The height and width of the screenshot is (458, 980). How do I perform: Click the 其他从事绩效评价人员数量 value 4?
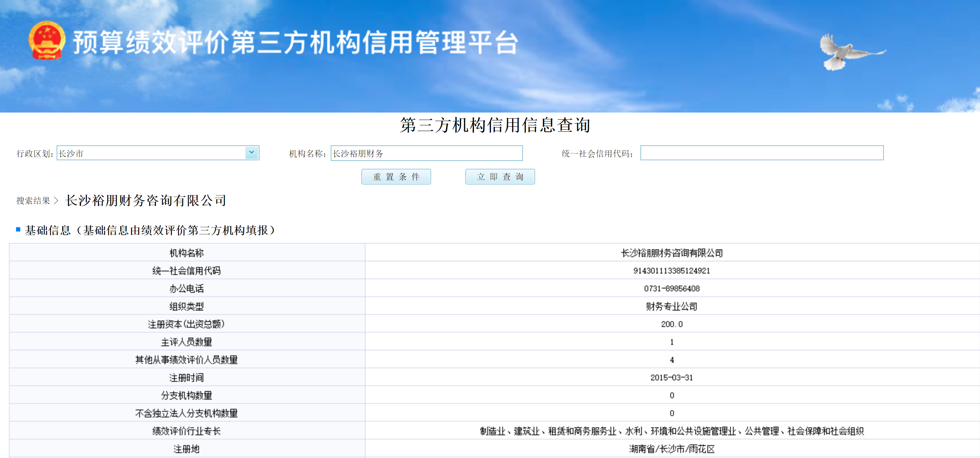671,360
